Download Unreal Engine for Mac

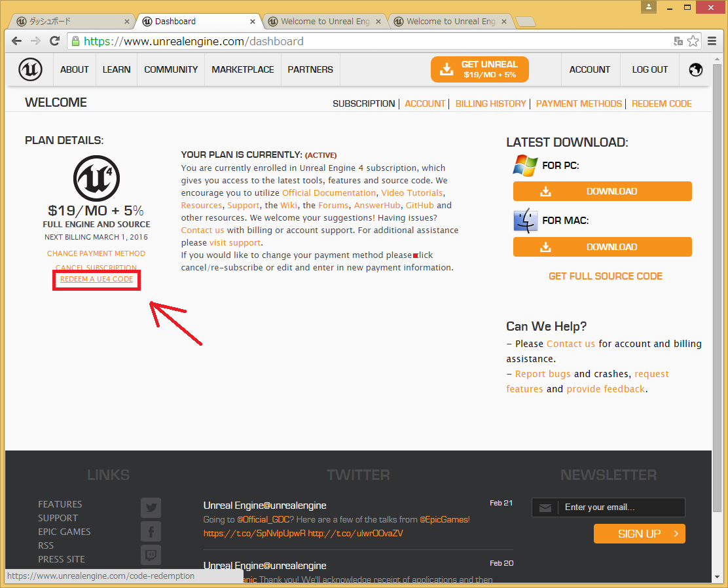pos(602,247)
